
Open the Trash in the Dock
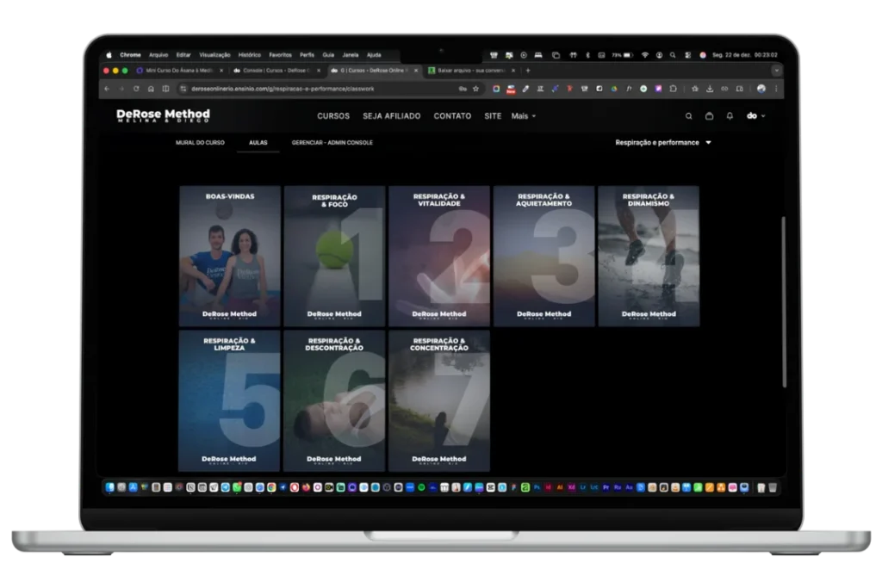(773, 487)
